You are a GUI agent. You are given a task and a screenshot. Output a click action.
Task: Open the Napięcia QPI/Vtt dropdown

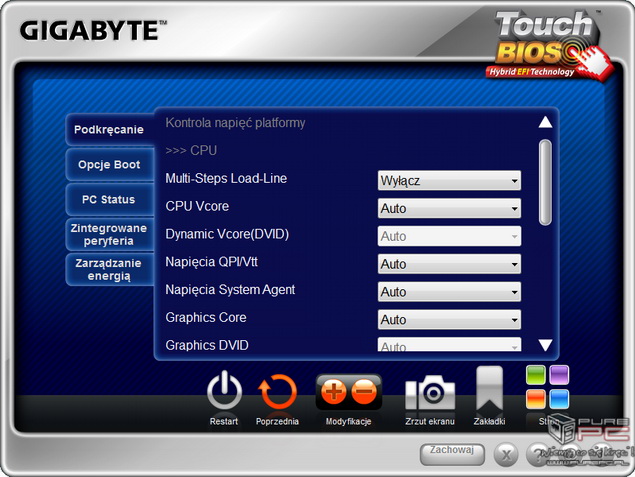tap(449, 264)
